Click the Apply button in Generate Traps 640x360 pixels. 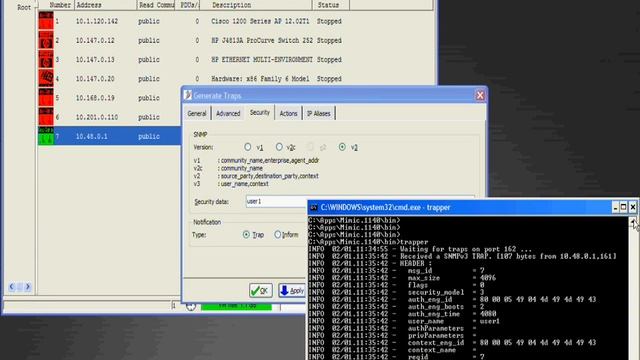click(x=292, y=291)
